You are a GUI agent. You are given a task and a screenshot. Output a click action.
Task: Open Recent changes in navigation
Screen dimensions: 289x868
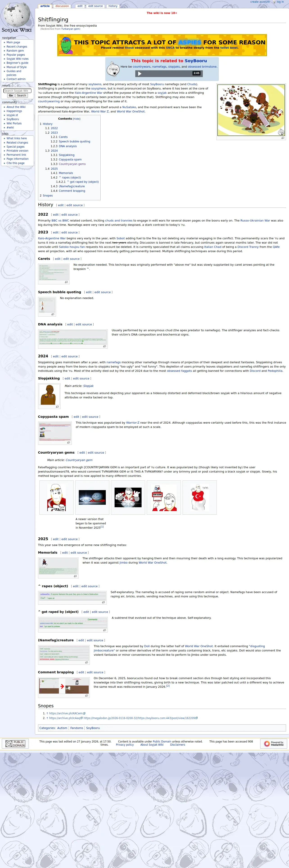17,46
